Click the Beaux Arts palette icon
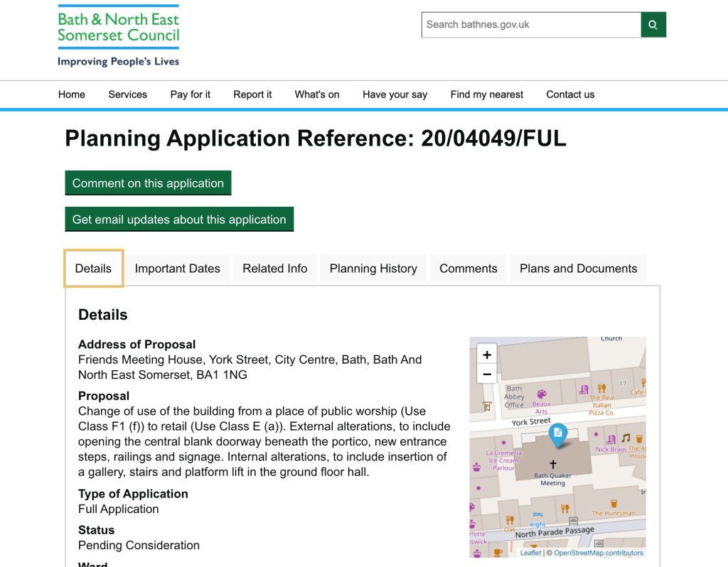This screenshot has height=567, width=728. pos(542,394)
